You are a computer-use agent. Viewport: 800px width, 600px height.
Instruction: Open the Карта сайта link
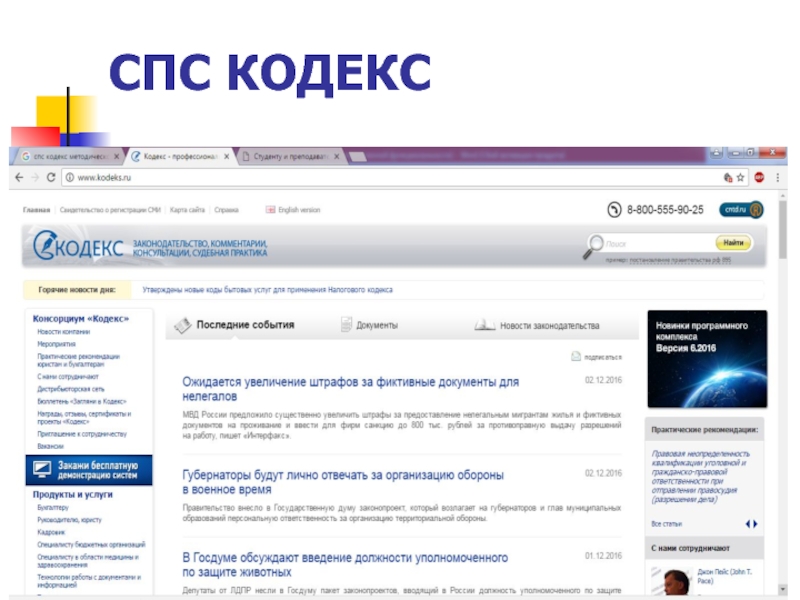187,210
